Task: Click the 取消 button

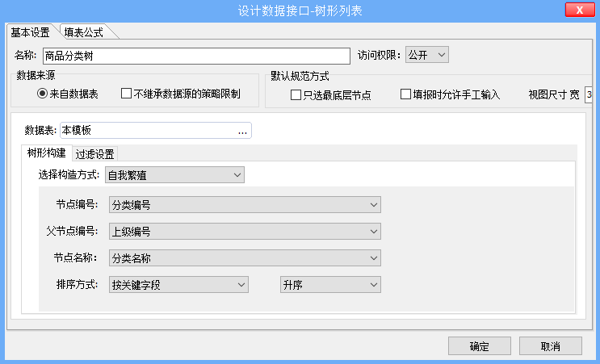Action: [551, 346]
